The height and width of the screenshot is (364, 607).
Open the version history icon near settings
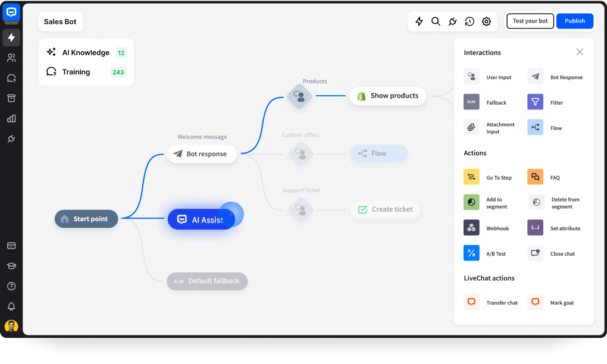coord(470,21)
